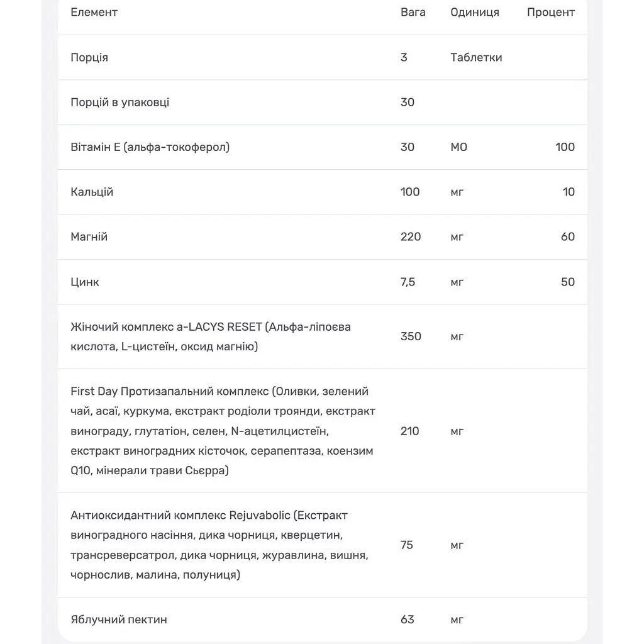Click the Елемент column header
Image resolution: width=644 pixels, height=644 pixels.
94,13
